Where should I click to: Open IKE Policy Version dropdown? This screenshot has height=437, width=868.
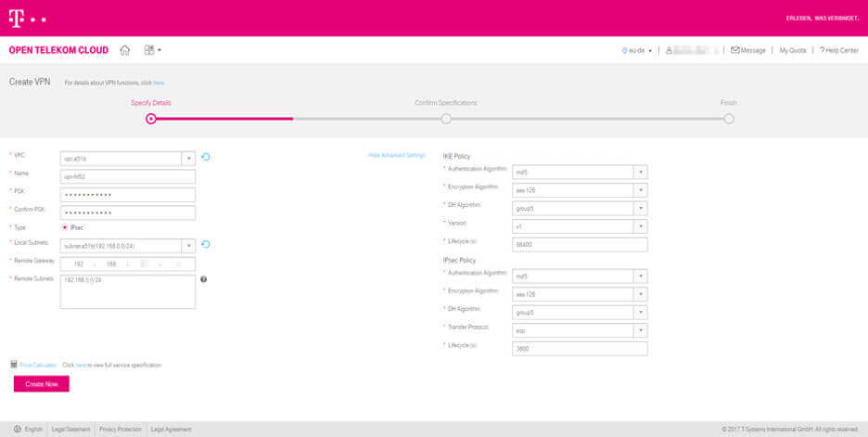coord(640,226)
